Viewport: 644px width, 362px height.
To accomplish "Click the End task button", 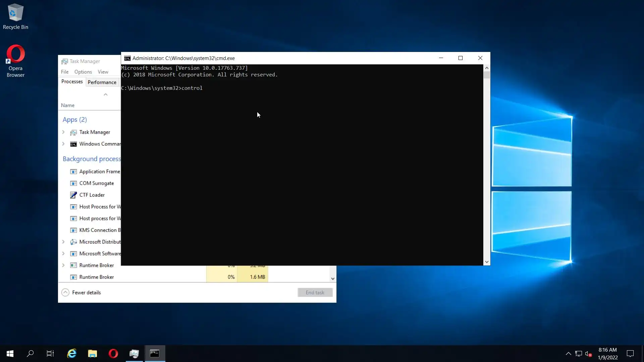I will pyautogui.click(x=315, y=293).
